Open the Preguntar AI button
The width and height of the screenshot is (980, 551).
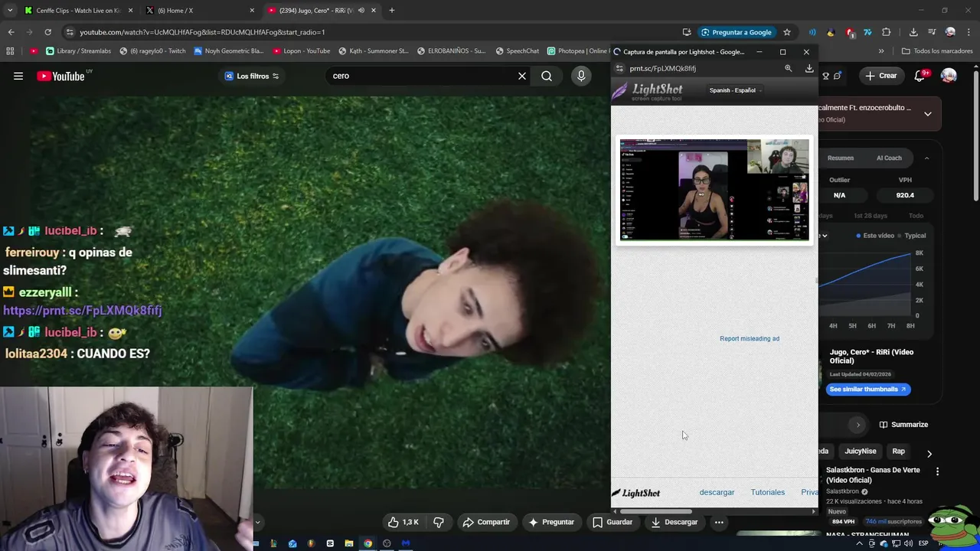[551, 522]
